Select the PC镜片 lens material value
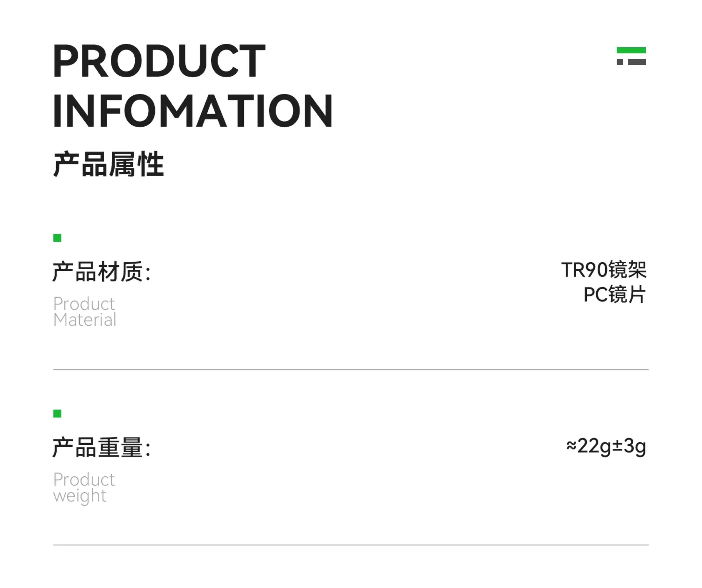Viewport: 702px width, 588px height. pyautogui.click(x=615, y=295)
